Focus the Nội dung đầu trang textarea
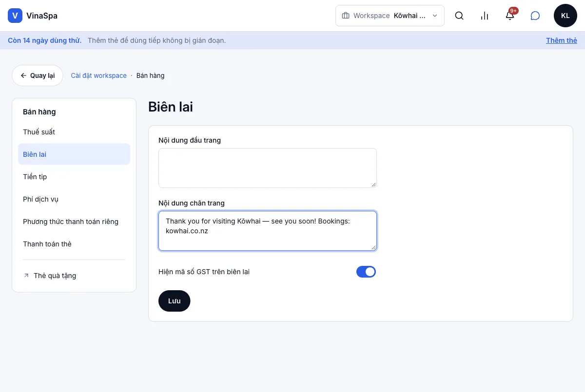Viewport: 585px width, 392px height. pos(268,168)
